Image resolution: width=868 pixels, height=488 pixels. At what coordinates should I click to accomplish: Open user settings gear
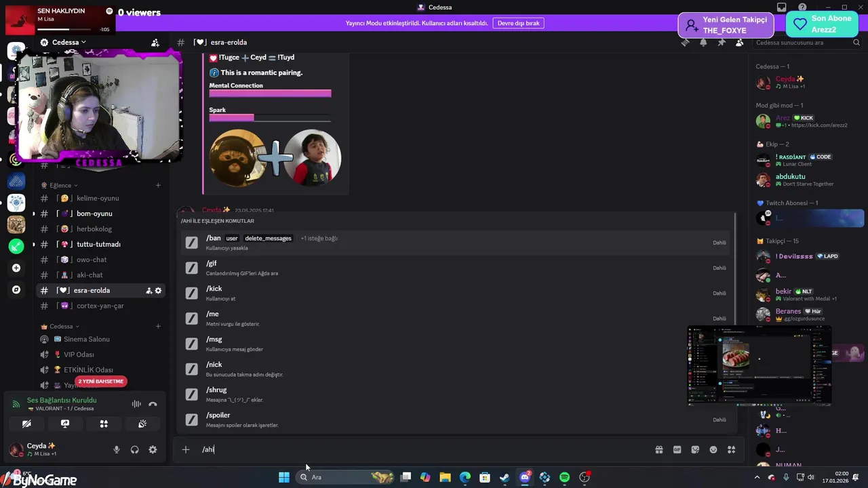click(x=153, y=449)
